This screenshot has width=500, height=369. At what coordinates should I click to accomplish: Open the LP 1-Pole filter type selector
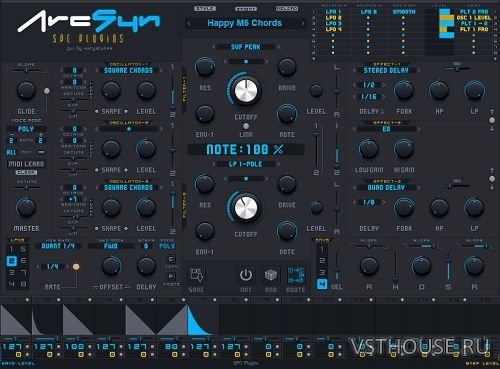pyautogui.click(x=246, y=164)
